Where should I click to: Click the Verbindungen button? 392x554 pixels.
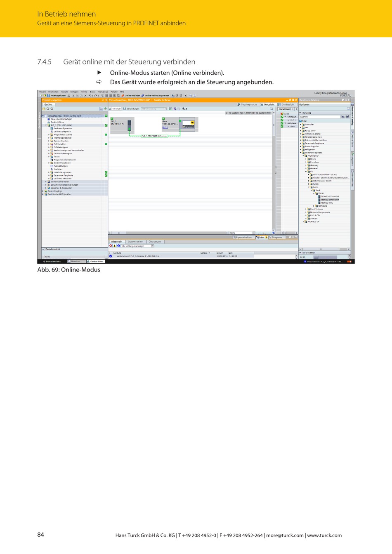pyautogui.click(x=132, y=109)
